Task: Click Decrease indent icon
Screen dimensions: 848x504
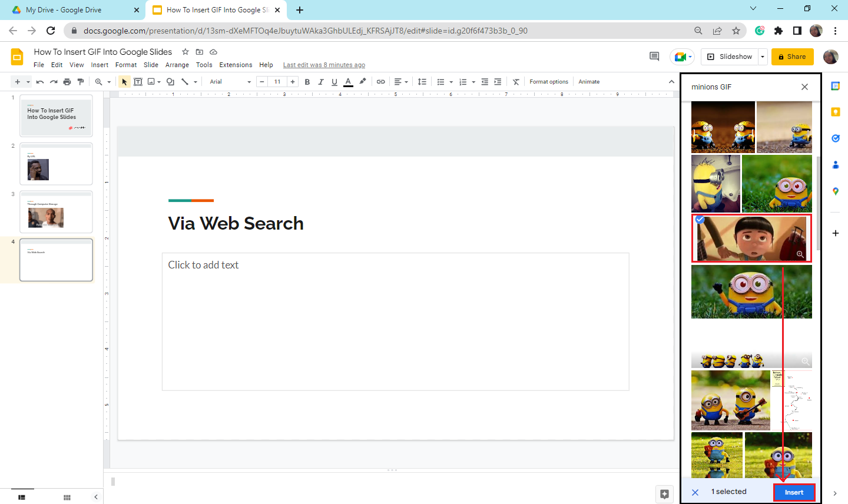Action: [x=485, y=82]
